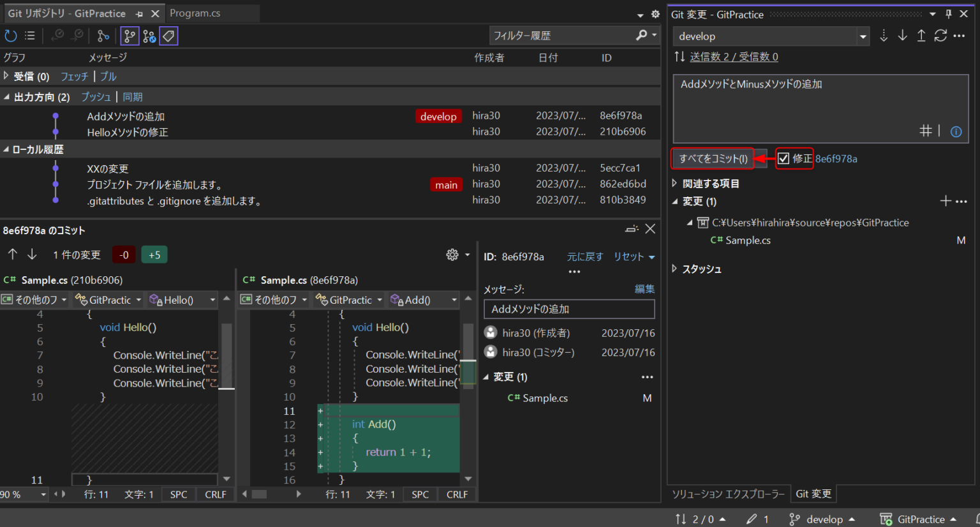
Task: Collapse the 変更 (1) section in Git 変更
Action: [674, 200]
